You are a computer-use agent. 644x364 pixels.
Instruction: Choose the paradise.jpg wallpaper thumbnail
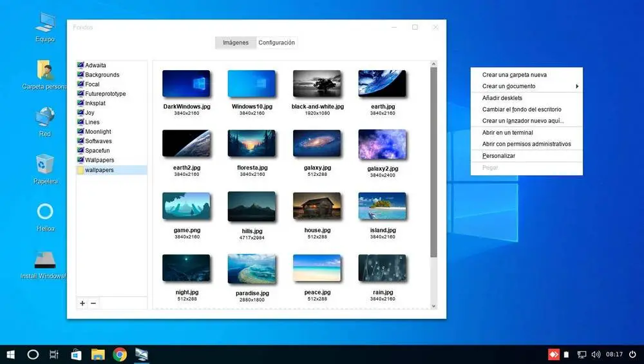click(x=252, y=269)
